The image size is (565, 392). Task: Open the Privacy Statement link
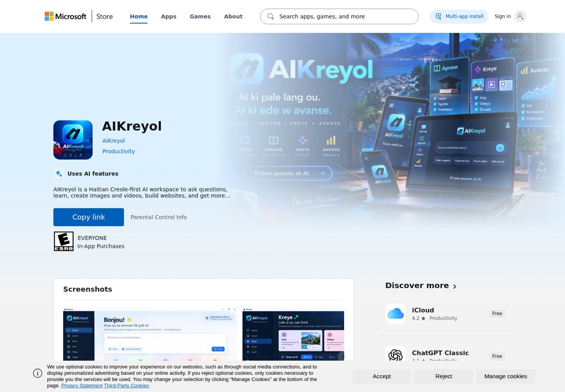[x=82, y=385]
